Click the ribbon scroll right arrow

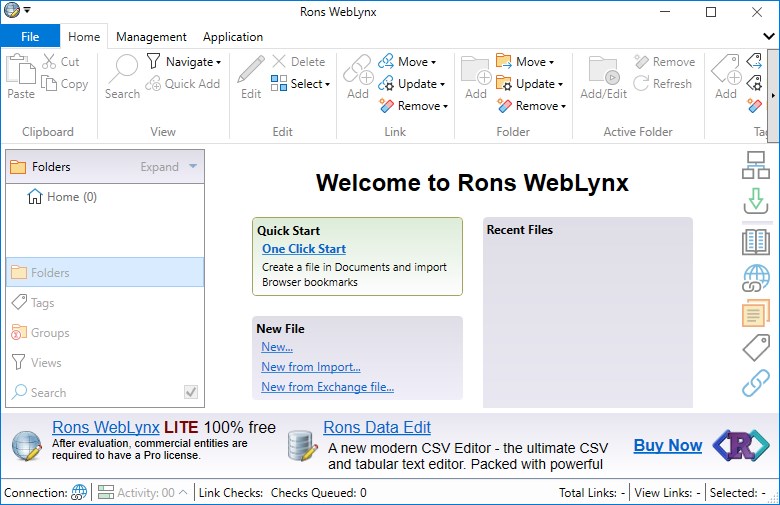[x=773, y=95]
